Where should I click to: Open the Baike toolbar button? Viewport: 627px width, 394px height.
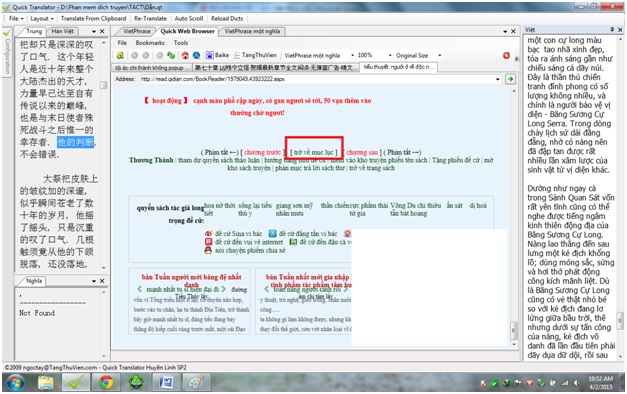pos(218,55)
